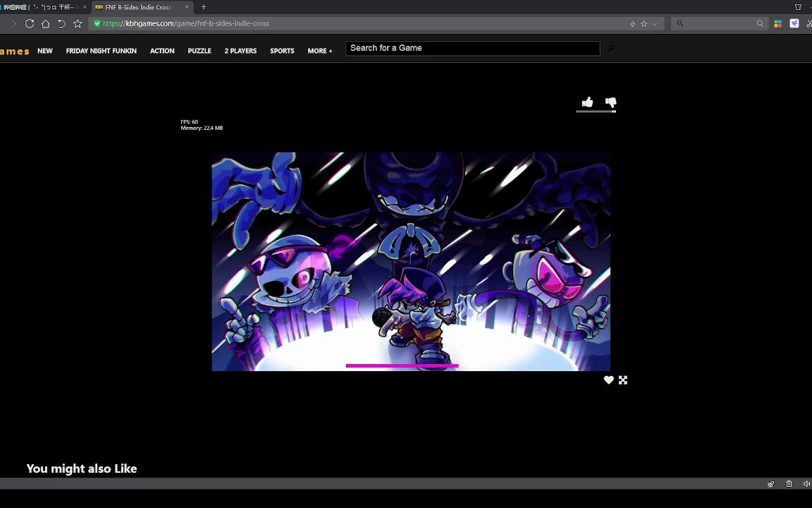Click search magnifier beside game search field
Screen dimensions: 812x508
click(611, 48)
